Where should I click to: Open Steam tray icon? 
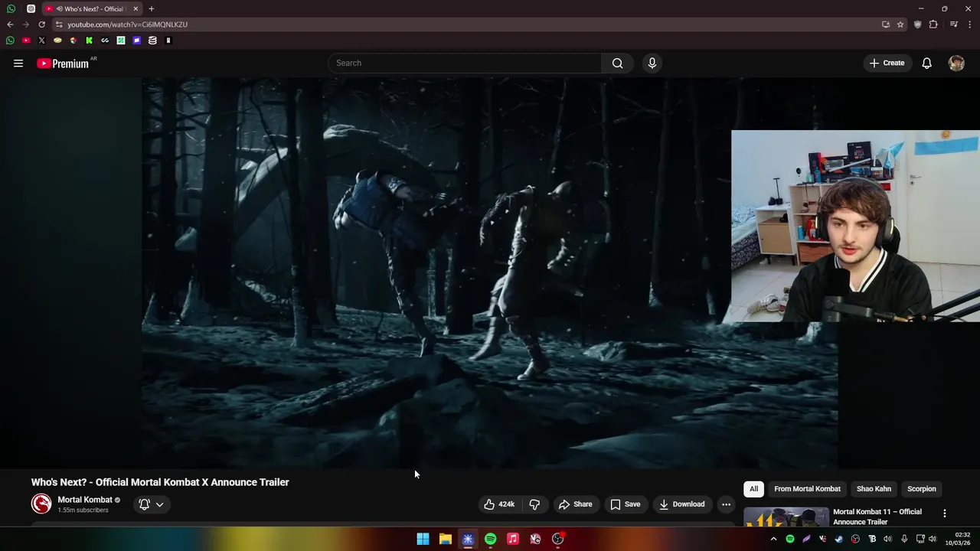point(839,539)
